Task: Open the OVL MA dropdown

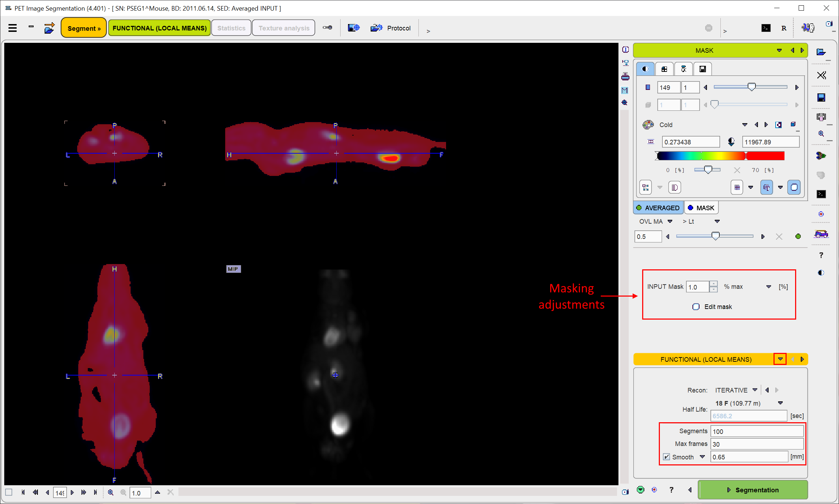Action: 670,221
